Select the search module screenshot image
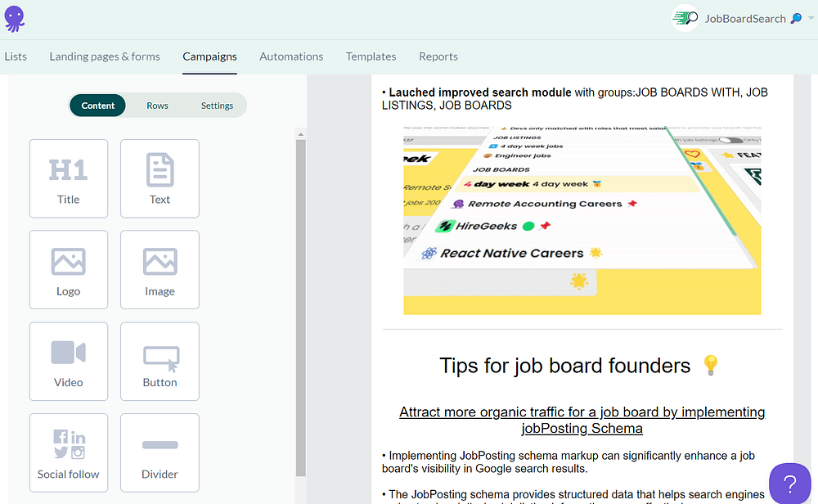 point(582,220)
